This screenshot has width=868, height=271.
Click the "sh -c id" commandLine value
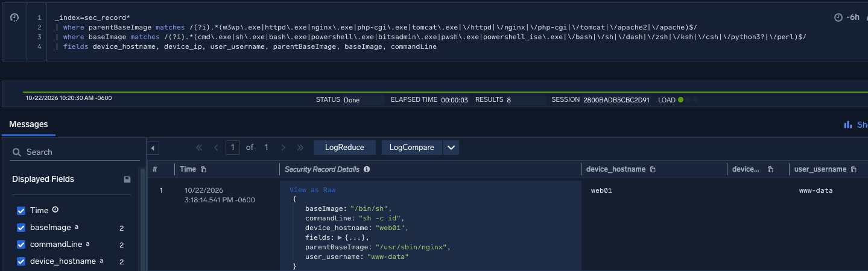coord(378,219)
